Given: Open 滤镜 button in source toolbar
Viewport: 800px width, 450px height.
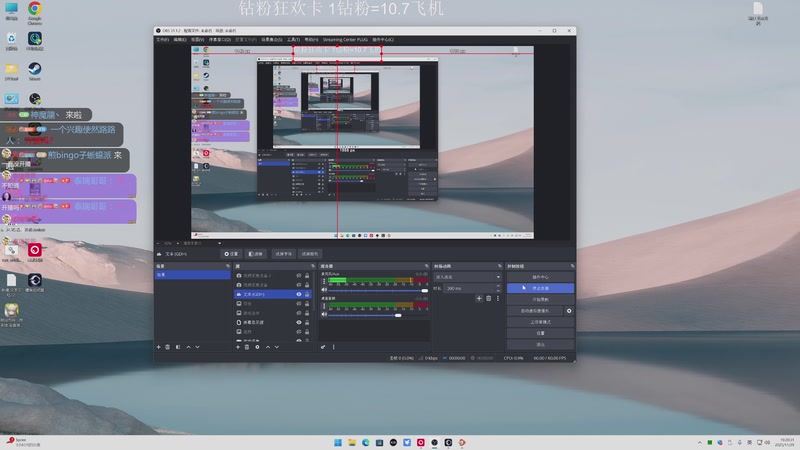Looking at the screenshot, I should point(256,254).
